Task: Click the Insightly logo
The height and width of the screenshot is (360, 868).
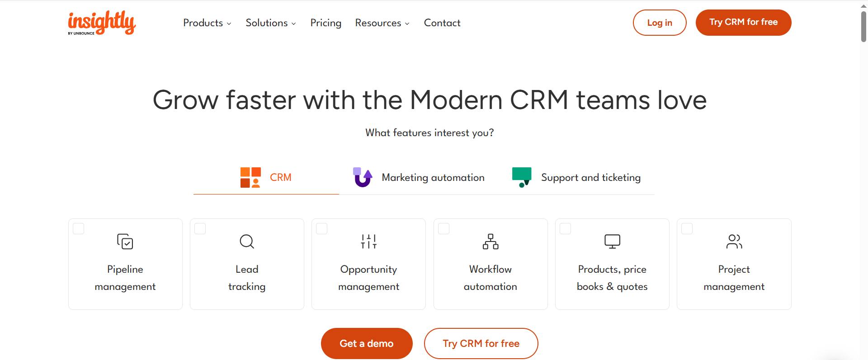Action: click(x=102, y=23)
